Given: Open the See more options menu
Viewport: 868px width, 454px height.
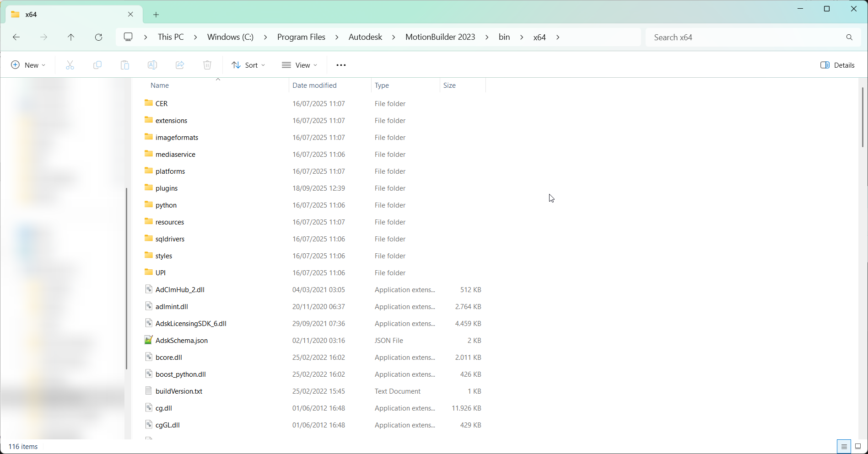Looking at the screenshot, I should (341, 65).
